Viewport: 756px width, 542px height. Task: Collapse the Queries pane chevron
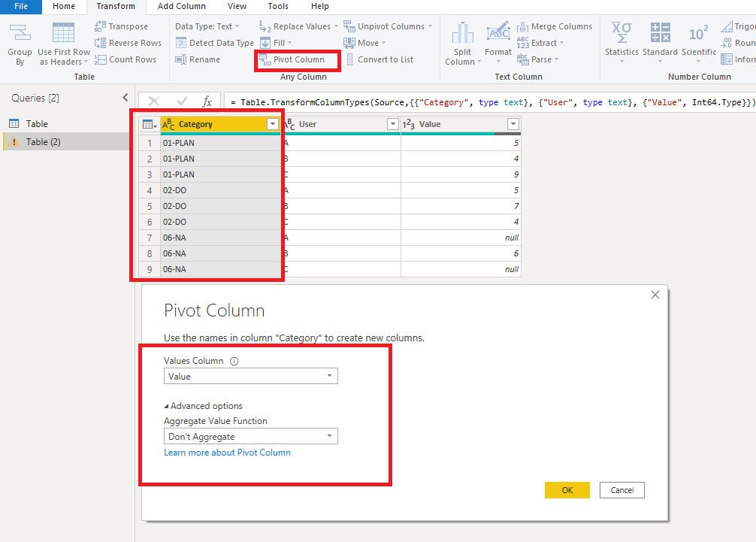click(x=125, y=98)
